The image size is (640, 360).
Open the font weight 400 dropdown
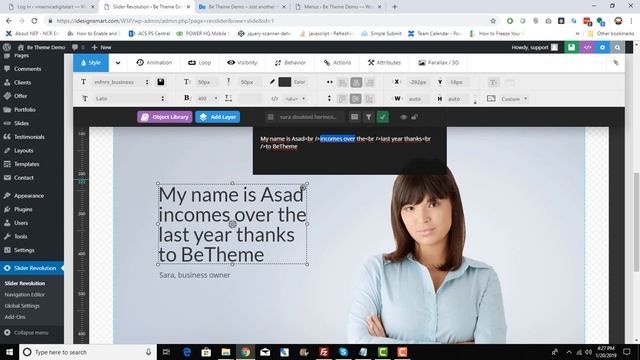tap(207, 98)
